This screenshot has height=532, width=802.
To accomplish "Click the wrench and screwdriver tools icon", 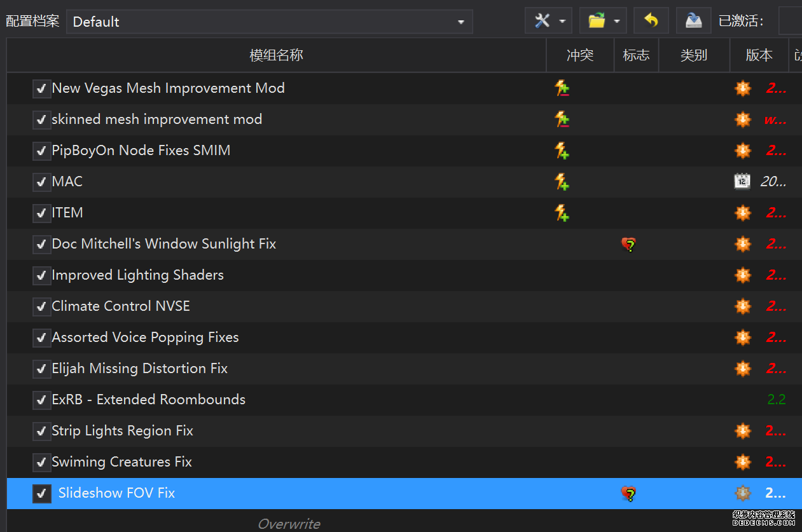I will (542, 21).
